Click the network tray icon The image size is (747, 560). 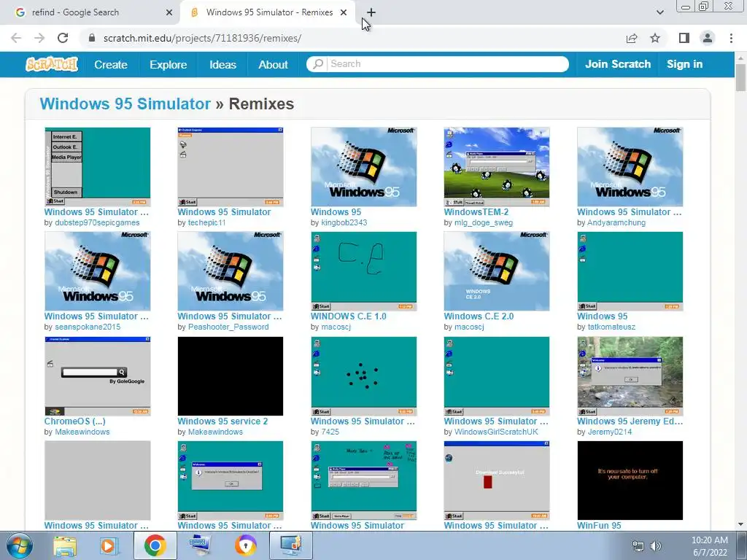click(x=638, y=546)
